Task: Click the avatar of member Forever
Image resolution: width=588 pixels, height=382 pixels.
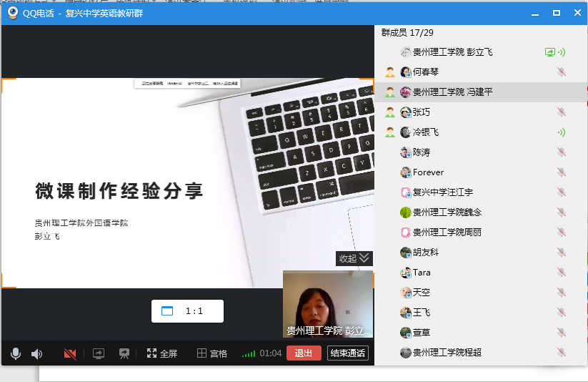Action: 405,172
